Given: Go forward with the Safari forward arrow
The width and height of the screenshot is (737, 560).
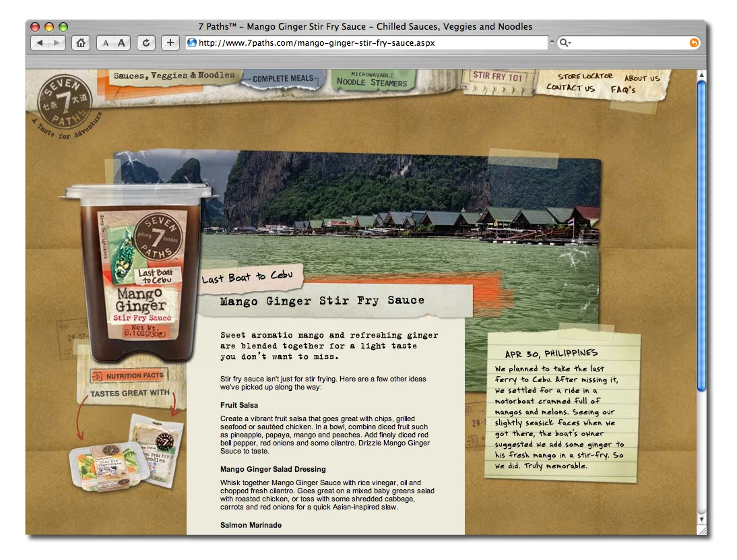Looking at the screenshot, I should (57, 42).
